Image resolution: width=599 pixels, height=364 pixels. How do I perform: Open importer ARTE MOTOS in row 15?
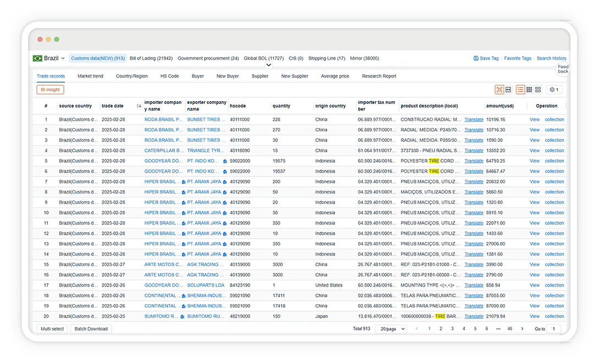(x=163, y=264)
